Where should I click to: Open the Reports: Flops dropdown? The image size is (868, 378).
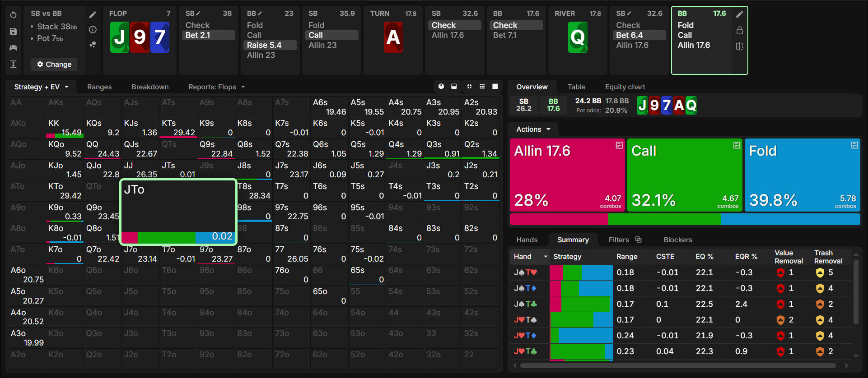pyautogui.click(x=217, y=87)
